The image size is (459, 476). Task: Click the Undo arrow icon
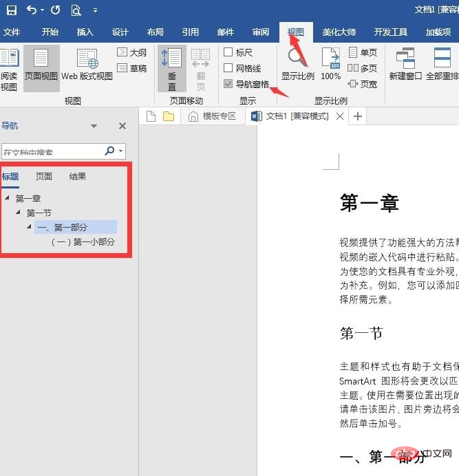point(31,10)
